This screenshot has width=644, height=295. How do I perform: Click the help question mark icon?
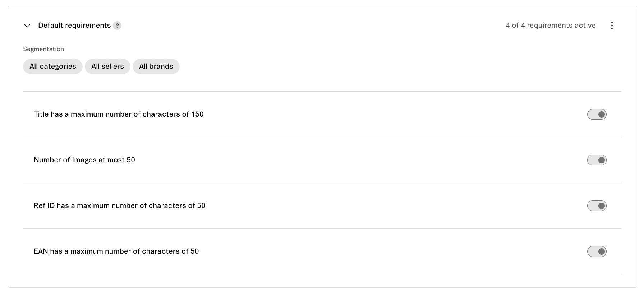(117, 26)
